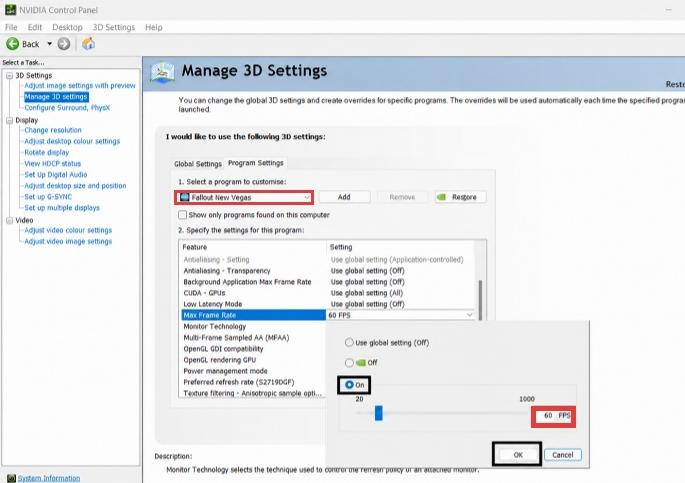Switch to the Global Settings tab

point(198,164)
